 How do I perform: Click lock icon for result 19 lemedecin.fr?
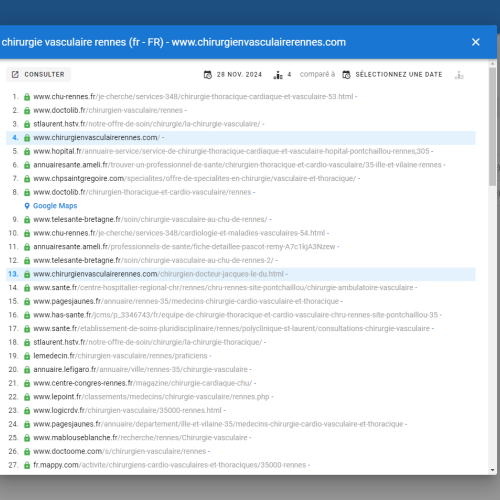(x=27, y=356)
